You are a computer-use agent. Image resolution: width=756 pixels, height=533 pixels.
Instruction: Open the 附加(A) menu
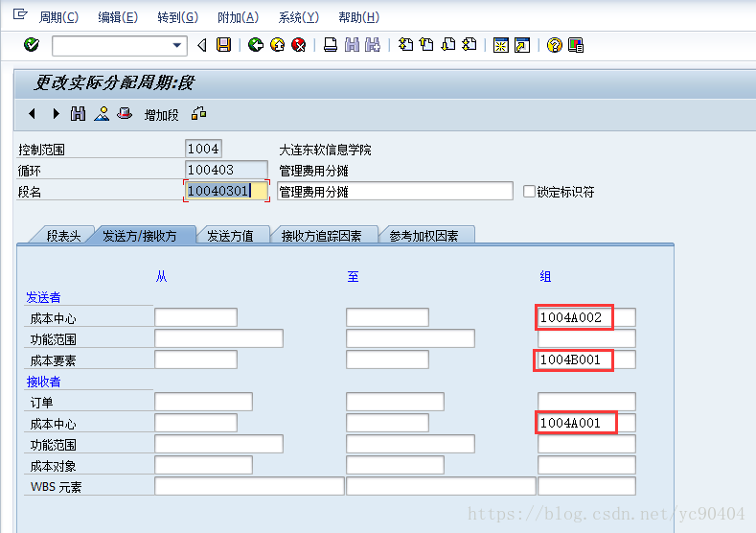[239, 17]
